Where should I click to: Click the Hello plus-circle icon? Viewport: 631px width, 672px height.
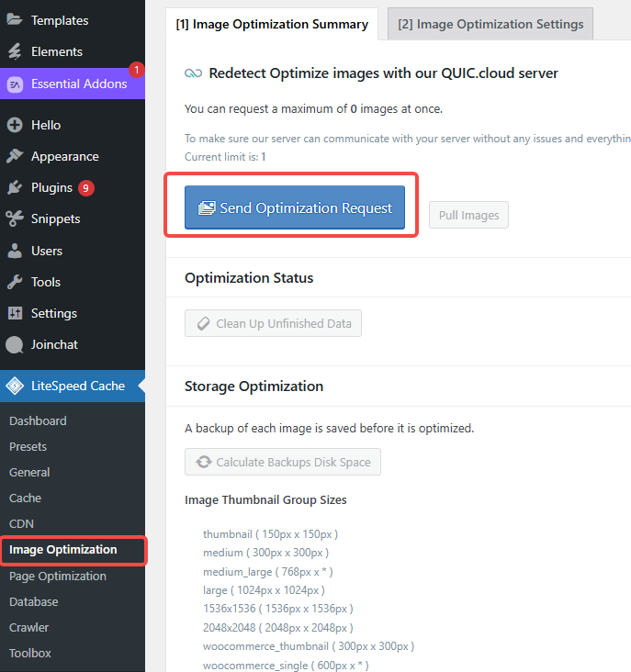point(15,125)
